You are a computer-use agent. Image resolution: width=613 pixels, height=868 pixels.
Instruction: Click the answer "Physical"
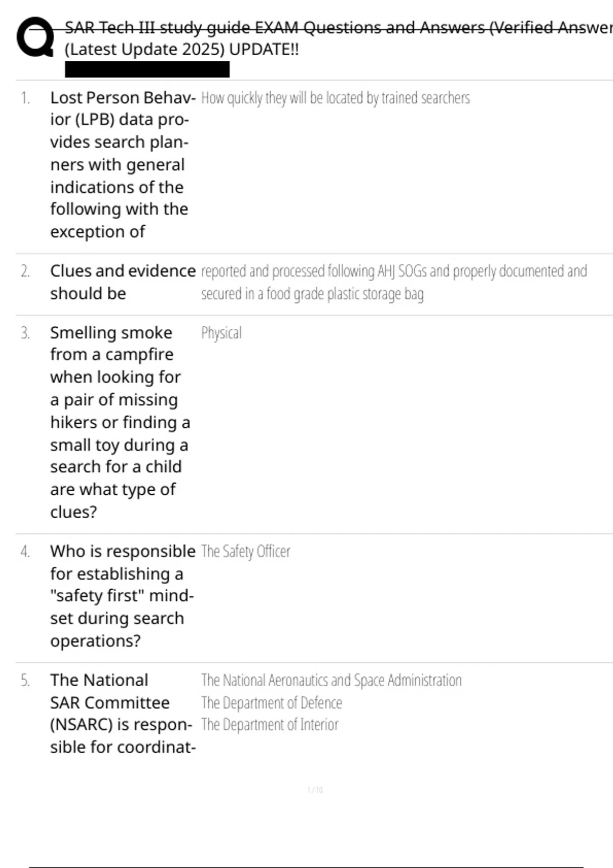point(221,333)
